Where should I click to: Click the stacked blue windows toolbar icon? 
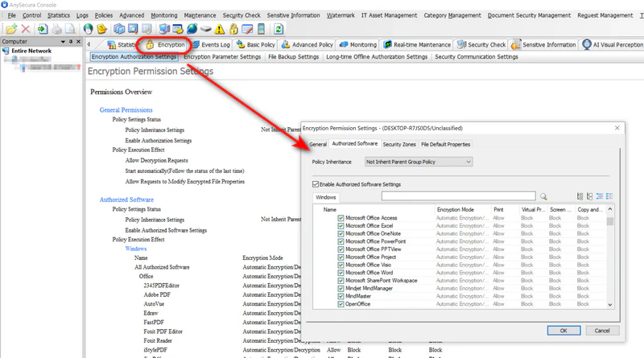pos(119,29)
